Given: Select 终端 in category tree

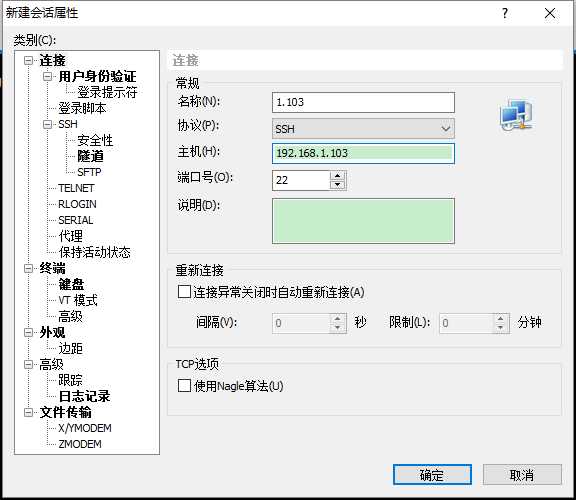Looking at the screenshot, I should click(52, 268).
